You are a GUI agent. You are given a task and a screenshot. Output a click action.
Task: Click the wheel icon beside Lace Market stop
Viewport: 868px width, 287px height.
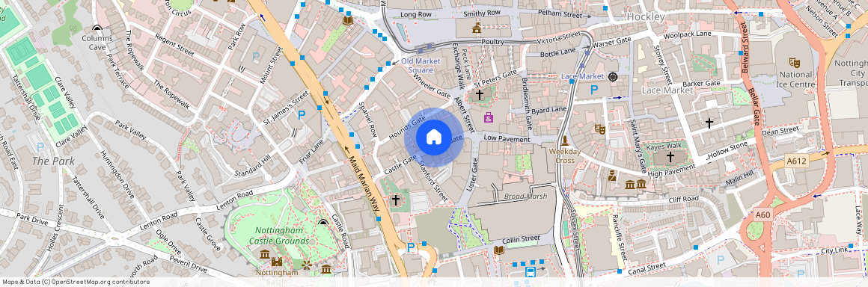pos(613,76)
